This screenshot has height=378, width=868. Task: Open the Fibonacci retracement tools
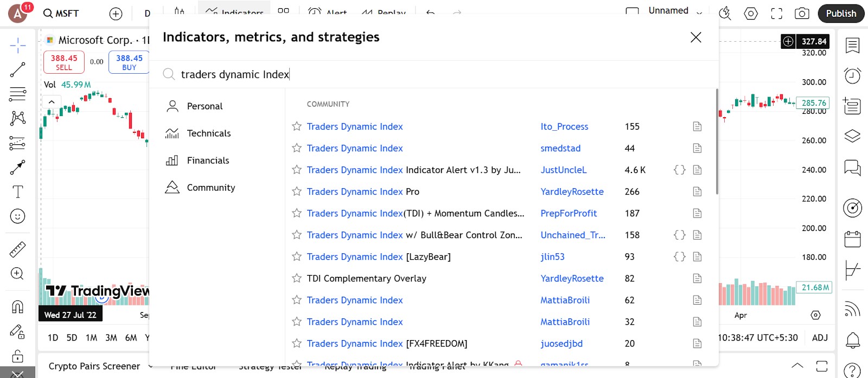tap(17, 94)
